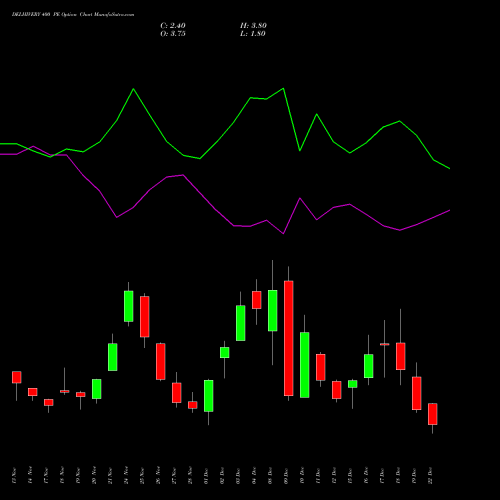Click the tall red candle above 09 Dec

pos(289,338)
